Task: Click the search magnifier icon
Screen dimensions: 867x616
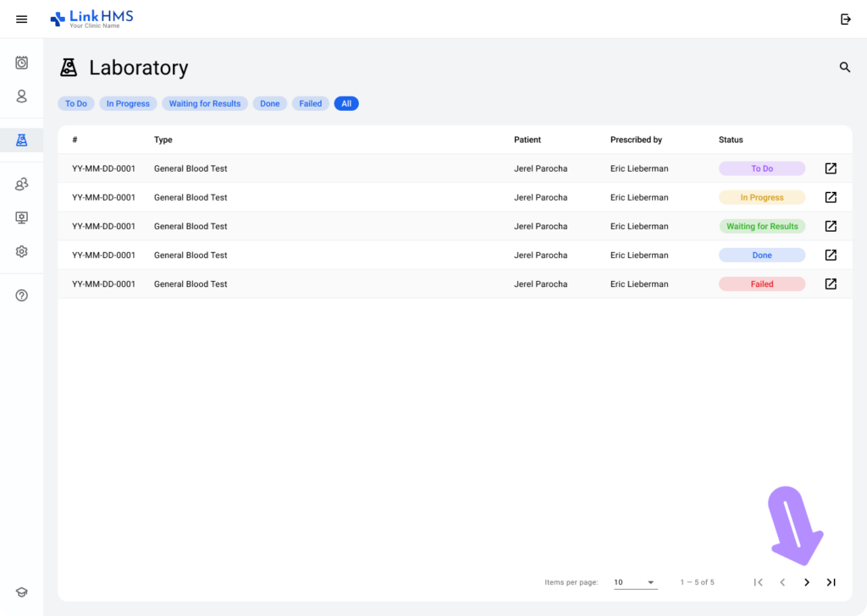Action: coord(845,68)
